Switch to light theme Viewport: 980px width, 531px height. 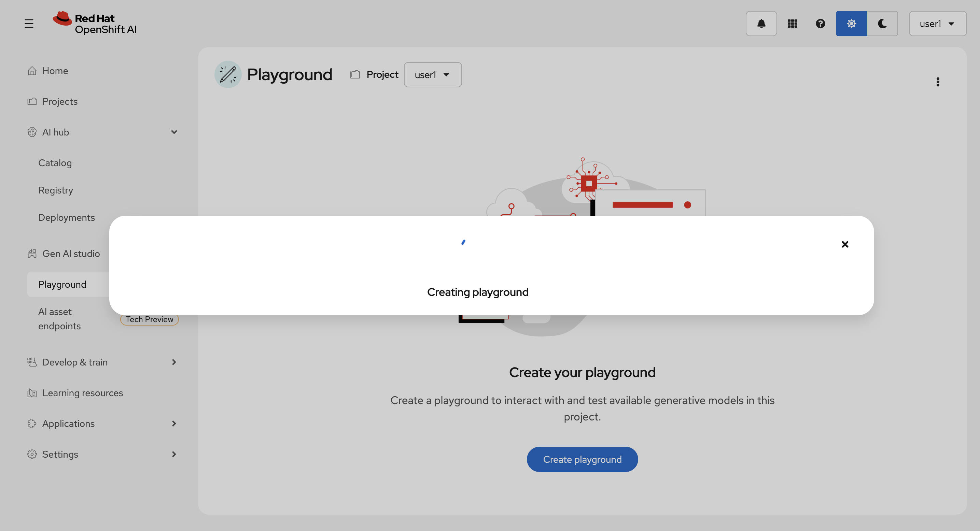click(x=851, y=24)
